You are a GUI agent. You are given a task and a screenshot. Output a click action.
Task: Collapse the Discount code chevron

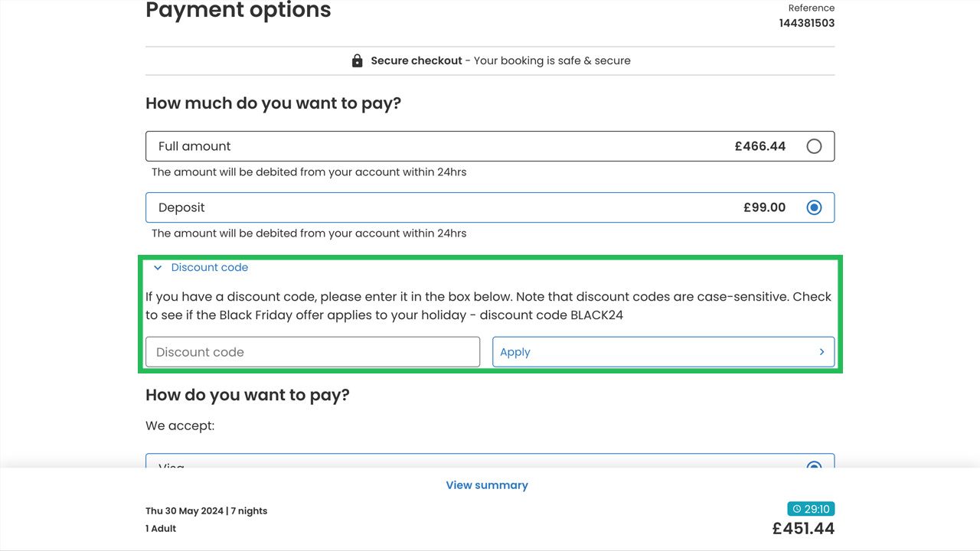coord(158,268)
